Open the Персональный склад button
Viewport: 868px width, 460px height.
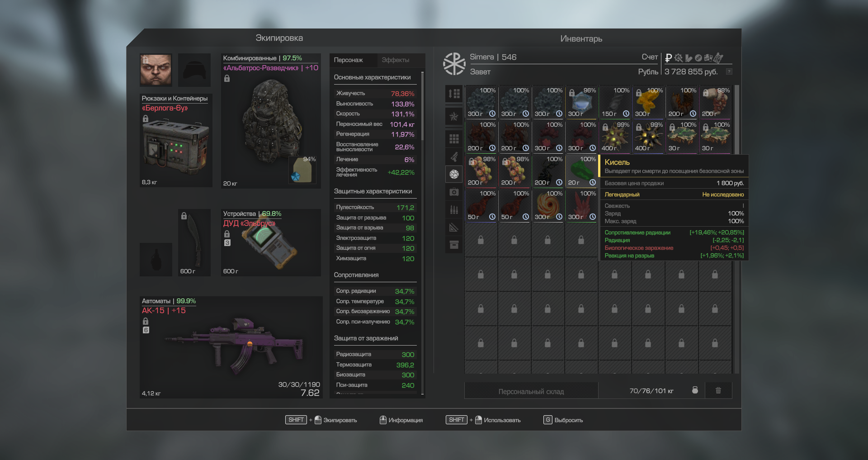[x=531, y=391]
